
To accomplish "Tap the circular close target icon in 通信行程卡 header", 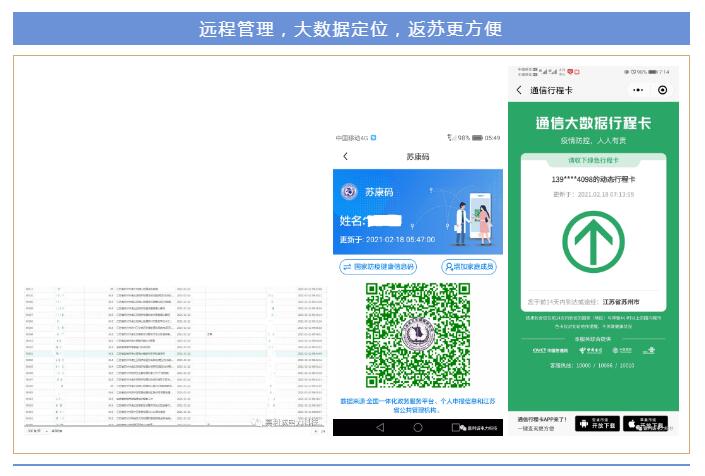I will [662, 90].
